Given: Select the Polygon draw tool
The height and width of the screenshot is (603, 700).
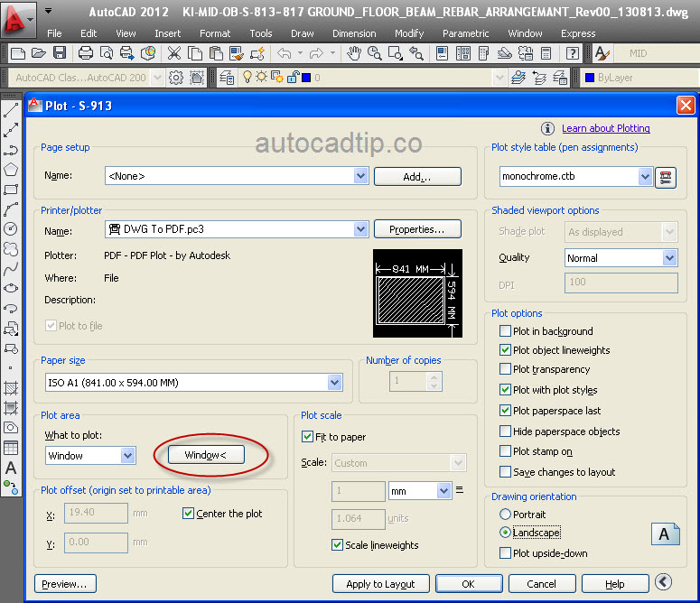Looking at the screenshot, I should point(11,170).
